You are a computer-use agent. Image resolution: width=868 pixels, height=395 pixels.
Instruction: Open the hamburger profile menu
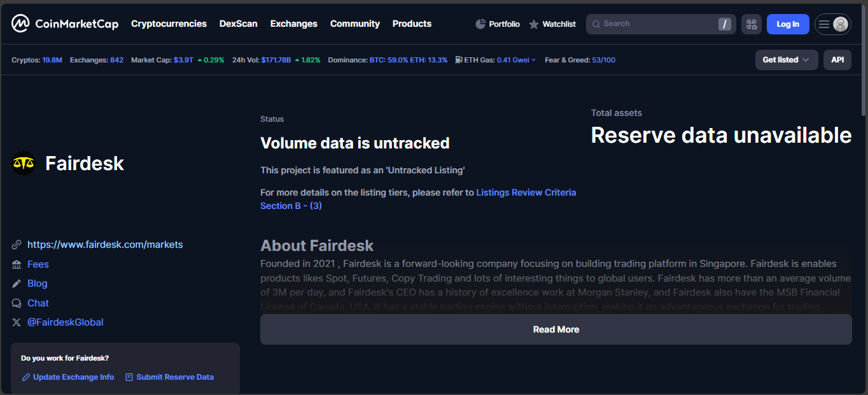[x=832, y=24]
